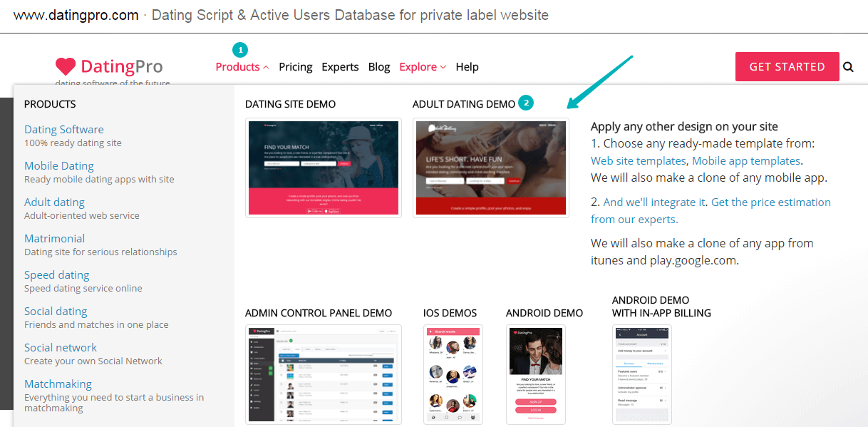Click the IOS DEMOS heading text
Viewport: 868px width, 427px height.
(450, 313)
